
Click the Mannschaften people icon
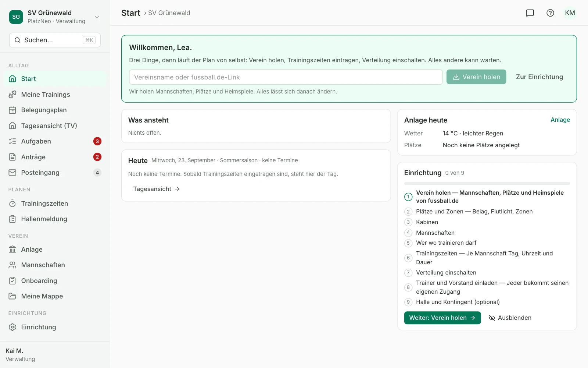[x=12, y=265]
